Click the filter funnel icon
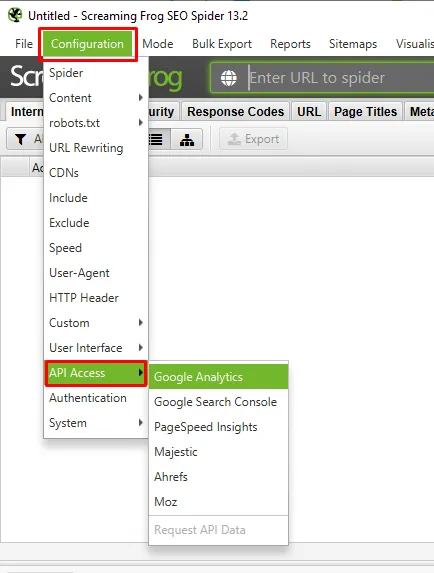Viewport: 434px width, 573px height. [21, 139]
